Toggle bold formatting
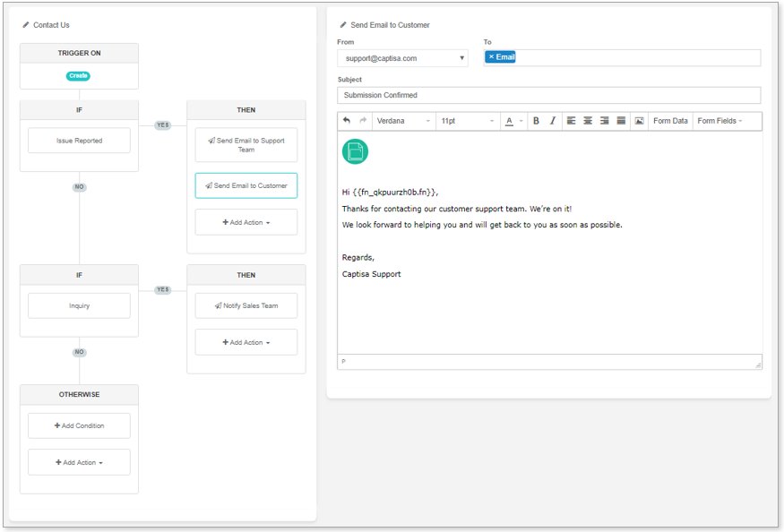The height and width of the screenshot is (532, 784). coord(536,121)
